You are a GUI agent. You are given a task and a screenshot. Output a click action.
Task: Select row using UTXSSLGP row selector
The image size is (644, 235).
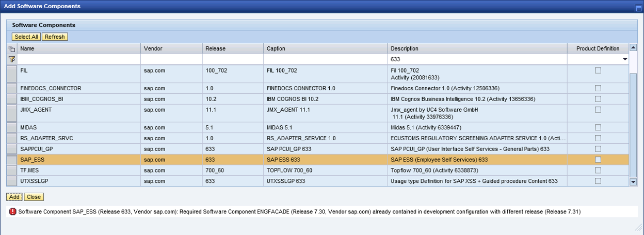pyautogui.click(x=11, y=181)
